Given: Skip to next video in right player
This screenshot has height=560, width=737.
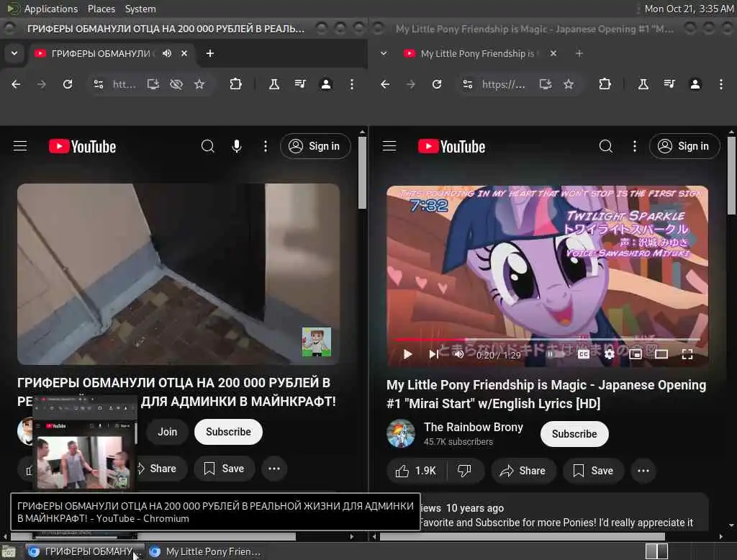Looking at the screenshot, I should click(434, 354).
